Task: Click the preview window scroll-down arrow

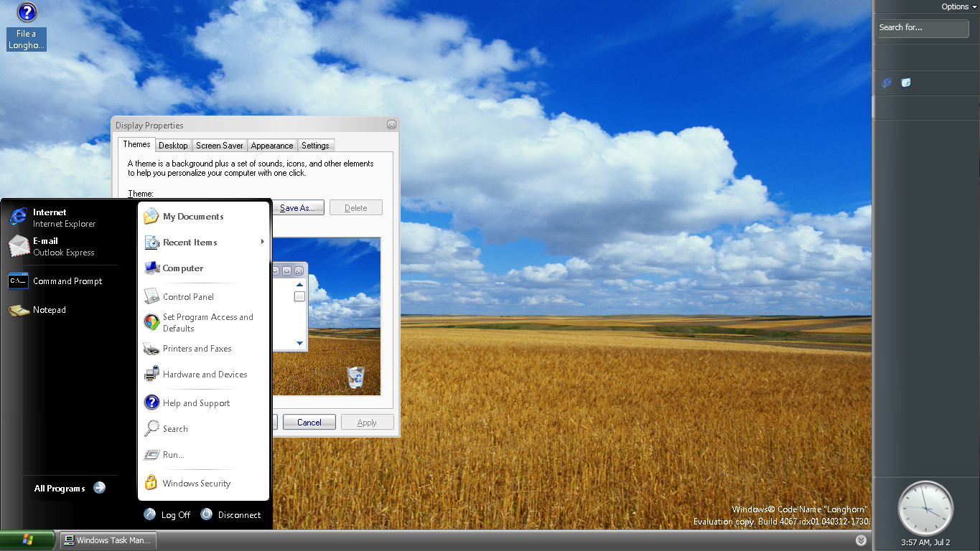Action: pyautogui.click(x=300, y=344)
